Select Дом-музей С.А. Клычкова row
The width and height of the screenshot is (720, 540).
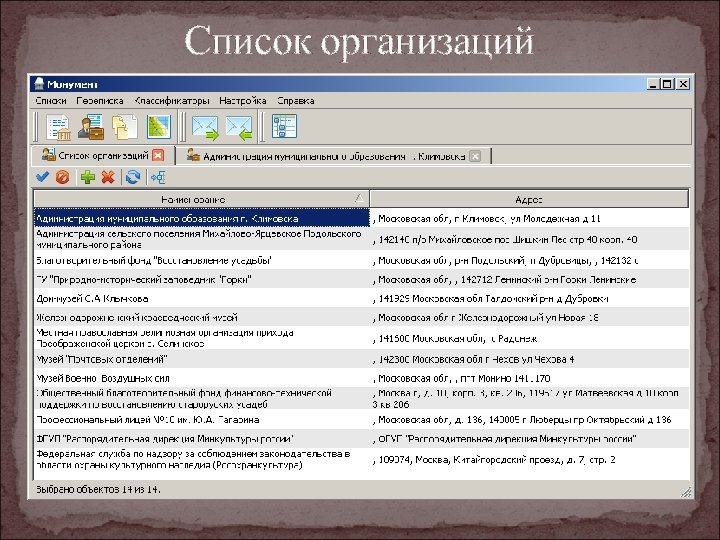202,298
